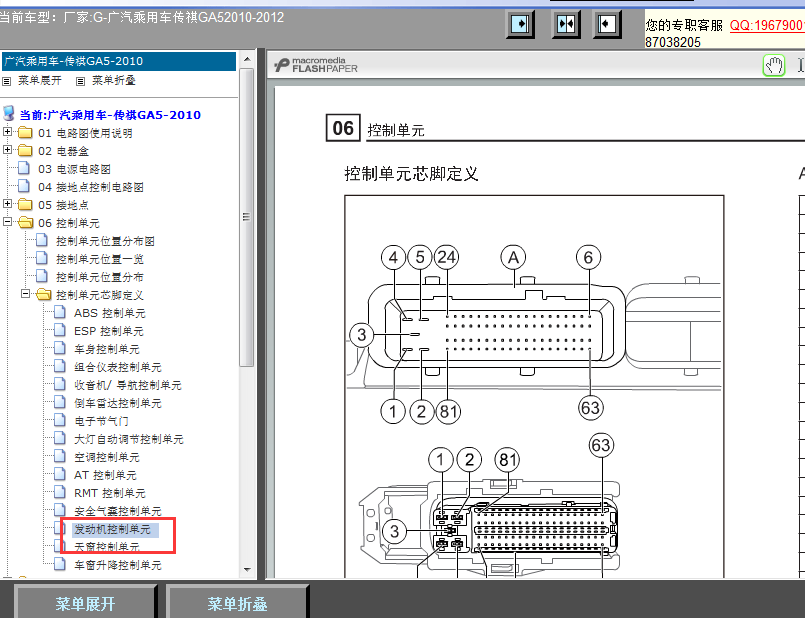Open 控制单元位置分布 document
This screenshot has width=805, height=618.
pos(100,277)
